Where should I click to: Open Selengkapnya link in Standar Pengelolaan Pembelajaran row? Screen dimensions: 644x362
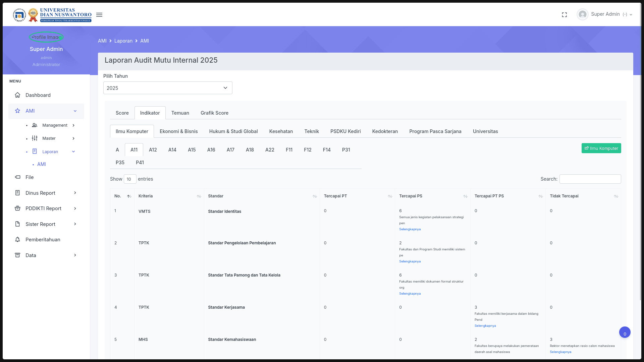pos(410,261)
